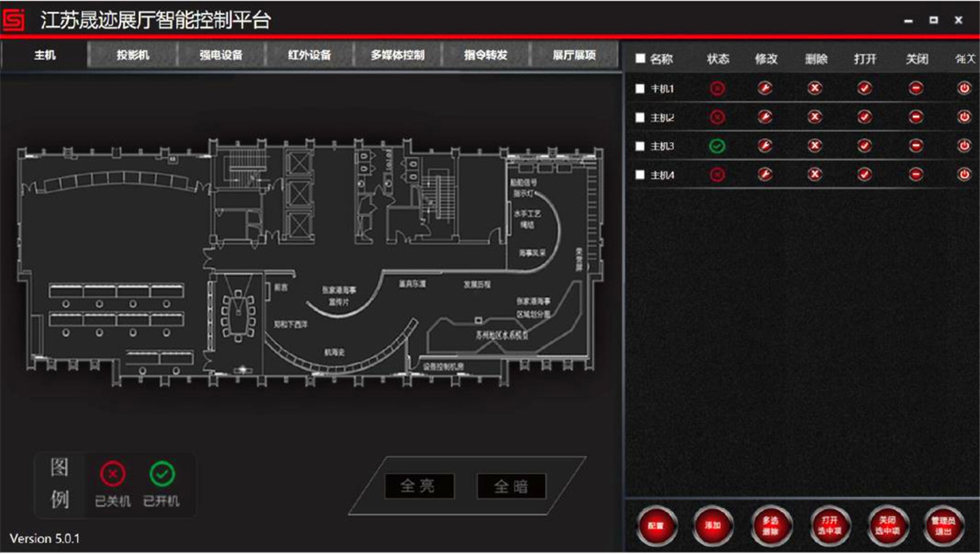Click the 全暗 button
The image size is (980, 554).
pyautogui.click(x=511, y=487)
